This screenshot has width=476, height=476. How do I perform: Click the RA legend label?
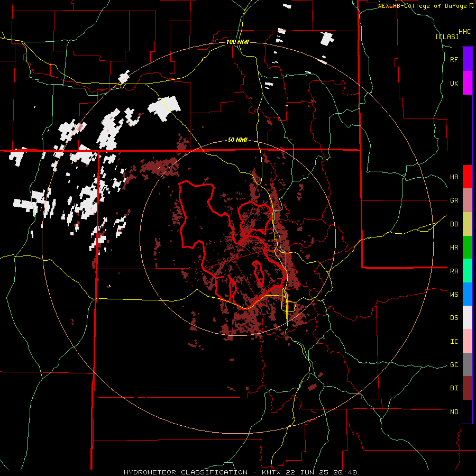click(454, 271)
